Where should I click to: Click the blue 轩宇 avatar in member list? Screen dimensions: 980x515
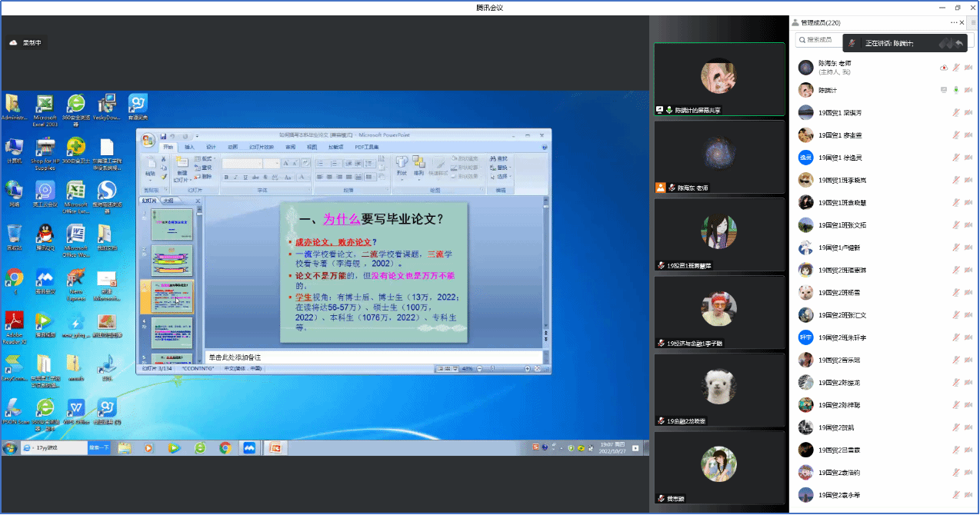805,337
